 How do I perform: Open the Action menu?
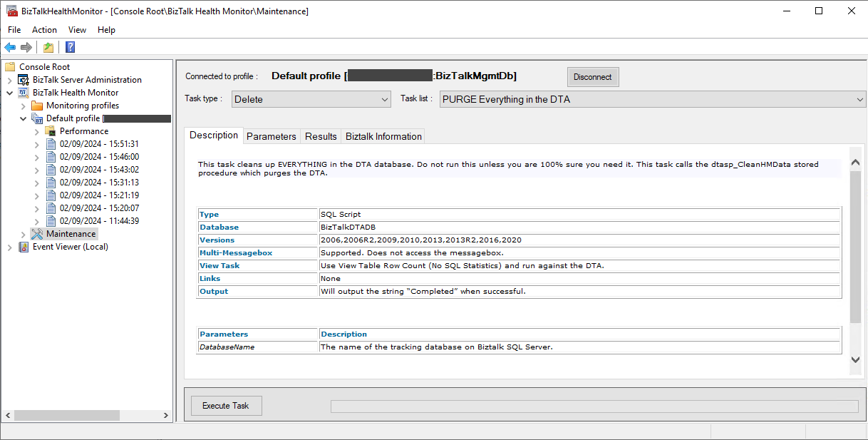pos(44,30)
